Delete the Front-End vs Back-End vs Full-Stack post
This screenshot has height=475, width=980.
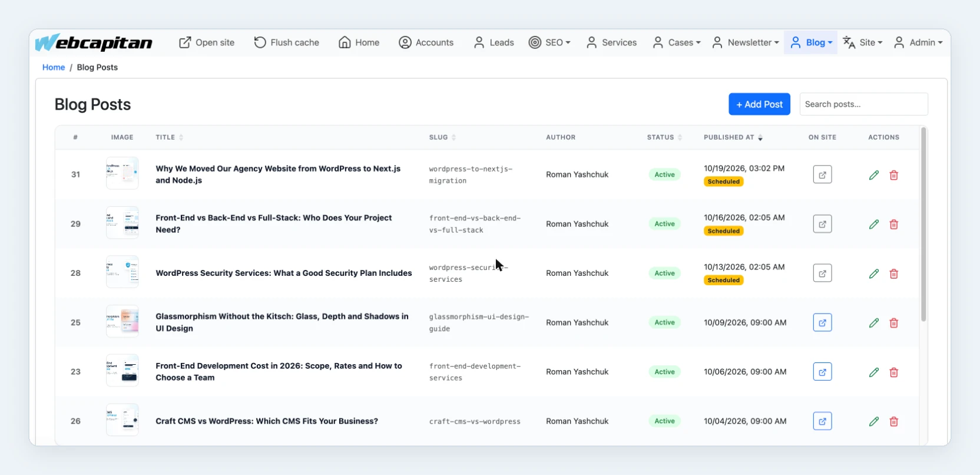click(x=894, y=225)
